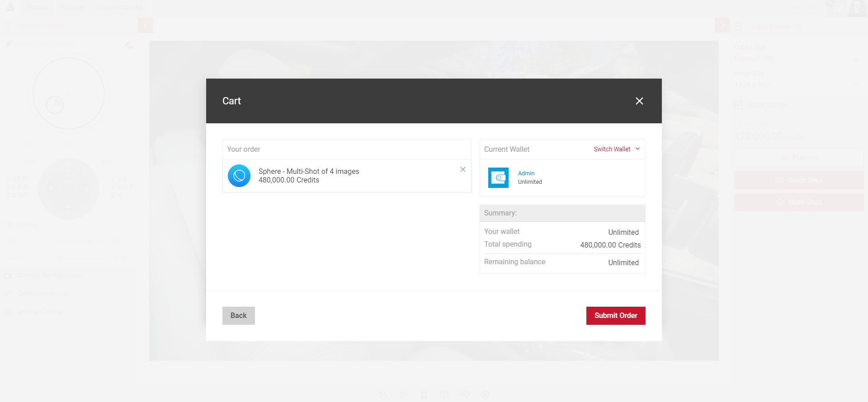Click the Your order heading

[244, 149]
